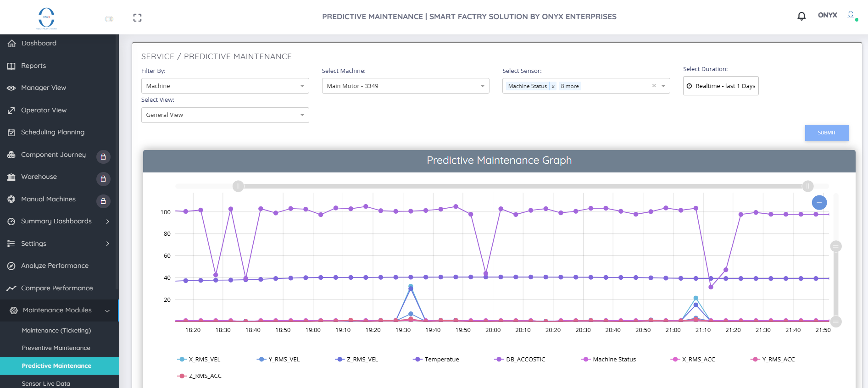Expand the Select View dropdown
The height and width of the screenshot is (388, 868).
click(x=225, y=115)
